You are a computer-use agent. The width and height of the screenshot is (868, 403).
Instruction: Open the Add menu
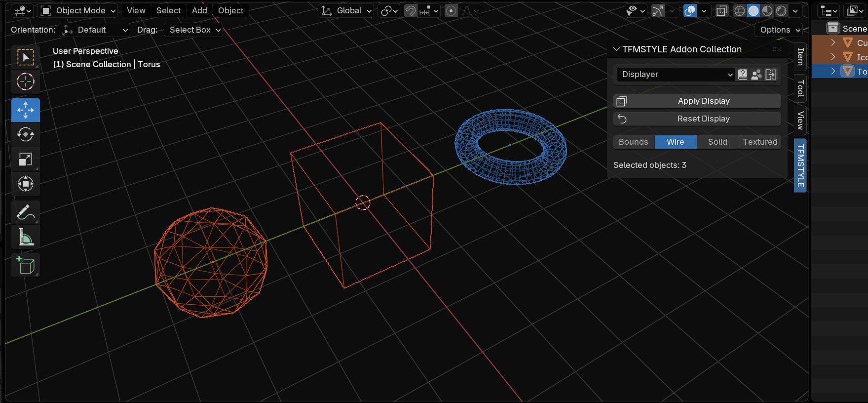[199, 11]
